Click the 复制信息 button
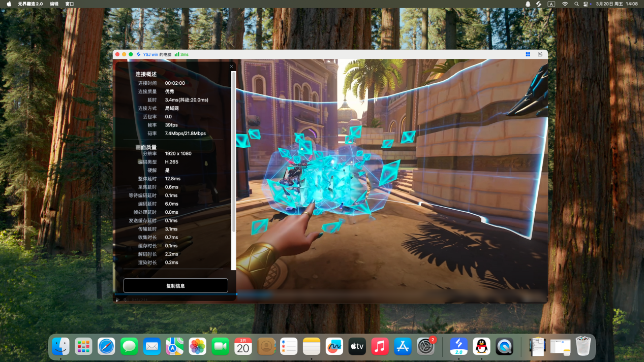The width and height of the screenshot is (644, 362). [x=175, y=286]
